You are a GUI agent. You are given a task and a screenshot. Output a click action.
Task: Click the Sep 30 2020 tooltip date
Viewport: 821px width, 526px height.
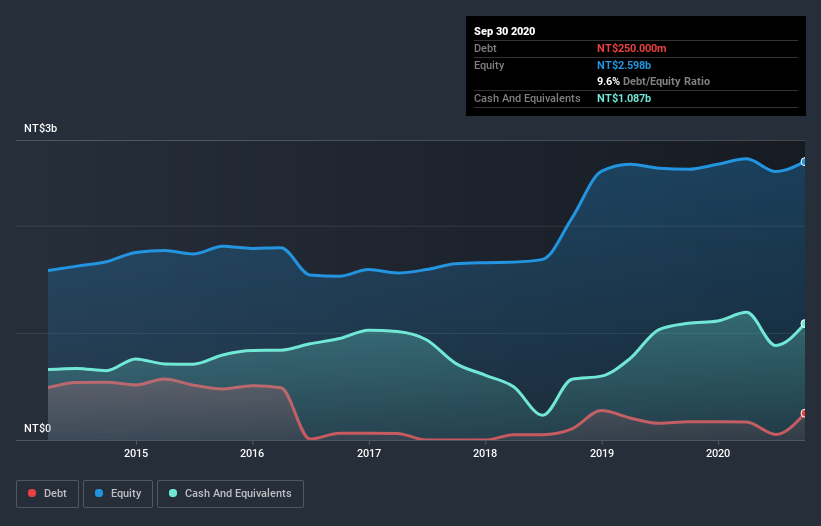(x=505, y=31)
